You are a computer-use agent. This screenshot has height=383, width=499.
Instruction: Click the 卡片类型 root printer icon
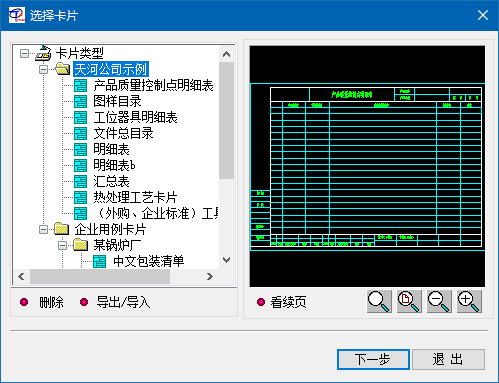tap(43, 53)
